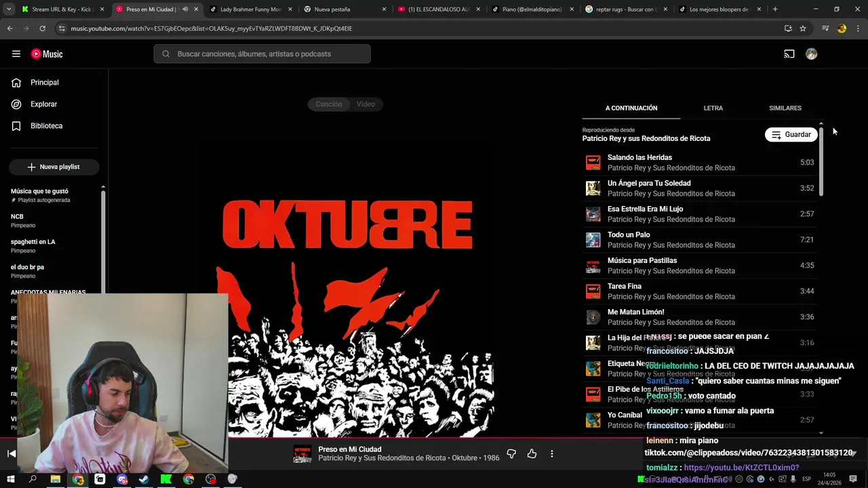Switch to SIMILARES tab
The height and width of the screenshot is (488, 868).
(x=785, y=108)
